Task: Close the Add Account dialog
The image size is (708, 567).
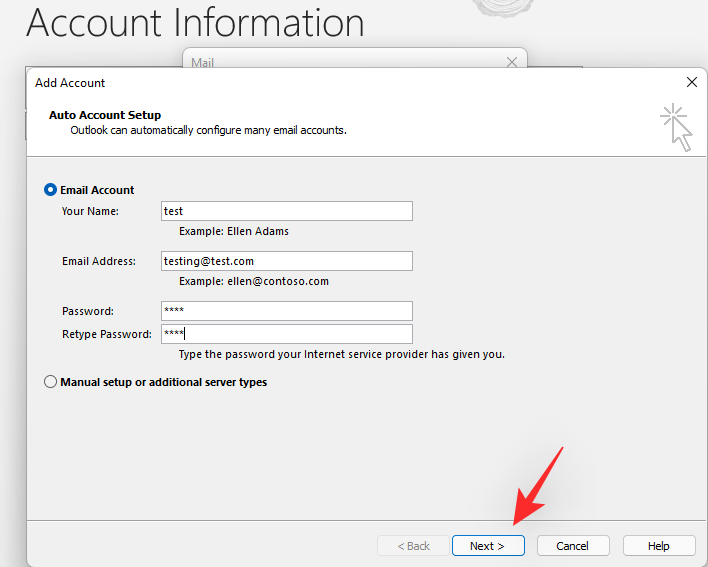Action: point(691,82)
